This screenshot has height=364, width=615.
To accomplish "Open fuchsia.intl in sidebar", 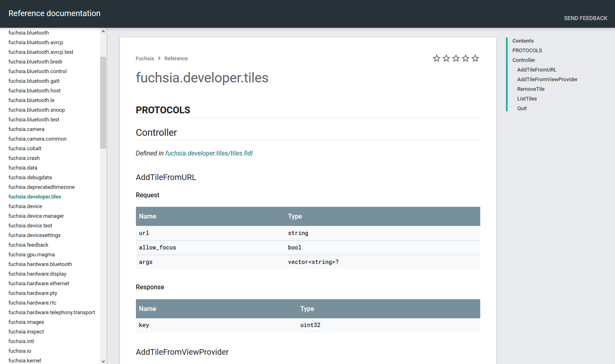I will 21,341.
